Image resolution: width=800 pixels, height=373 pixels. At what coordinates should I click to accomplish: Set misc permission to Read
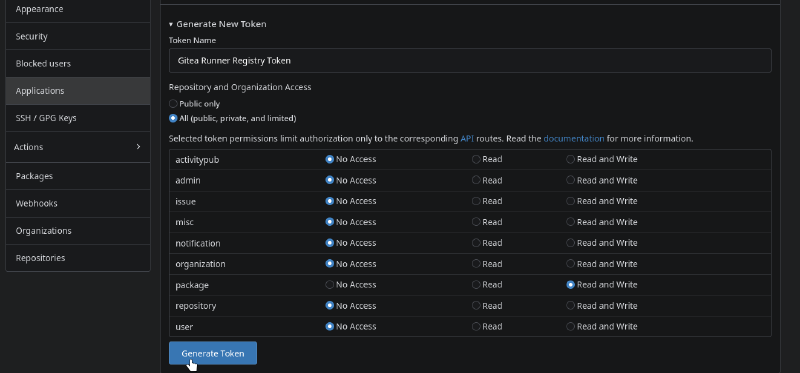(476, 222)
